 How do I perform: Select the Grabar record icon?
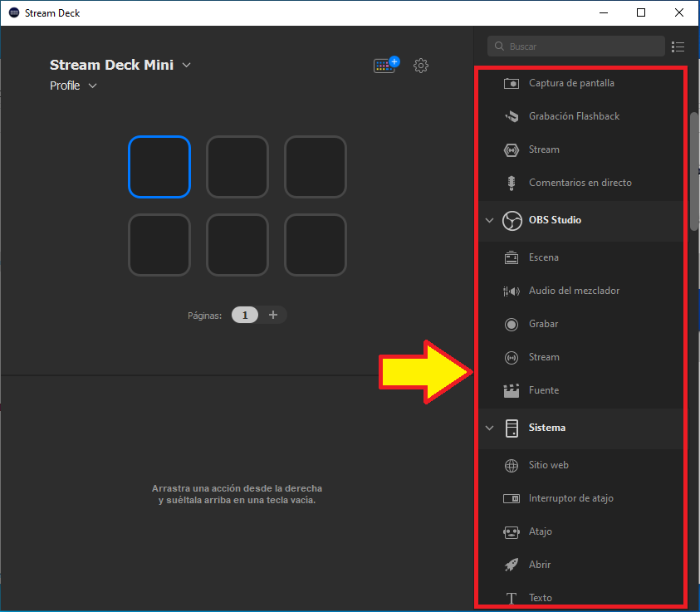[512, 324]
